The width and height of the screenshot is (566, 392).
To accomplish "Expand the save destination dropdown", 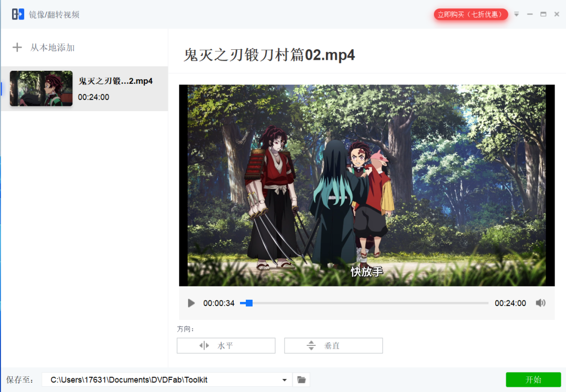I will [x=284, y=379].
